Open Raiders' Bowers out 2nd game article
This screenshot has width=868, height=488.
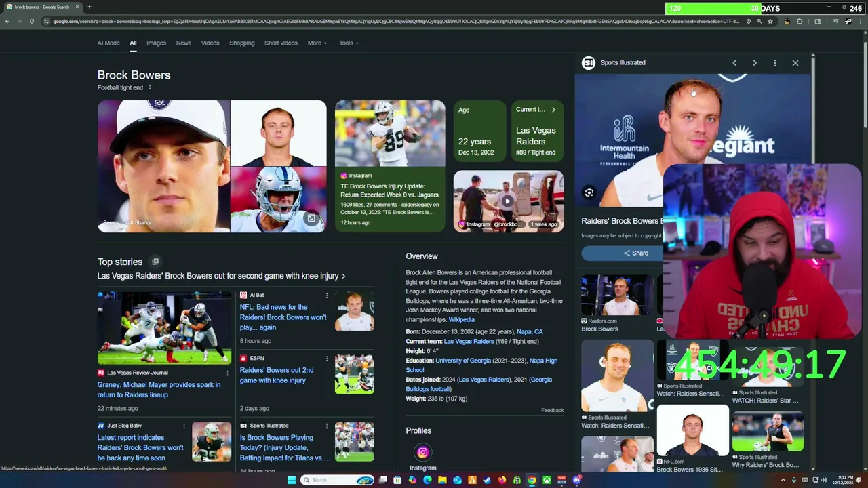[x=277, y=375]
